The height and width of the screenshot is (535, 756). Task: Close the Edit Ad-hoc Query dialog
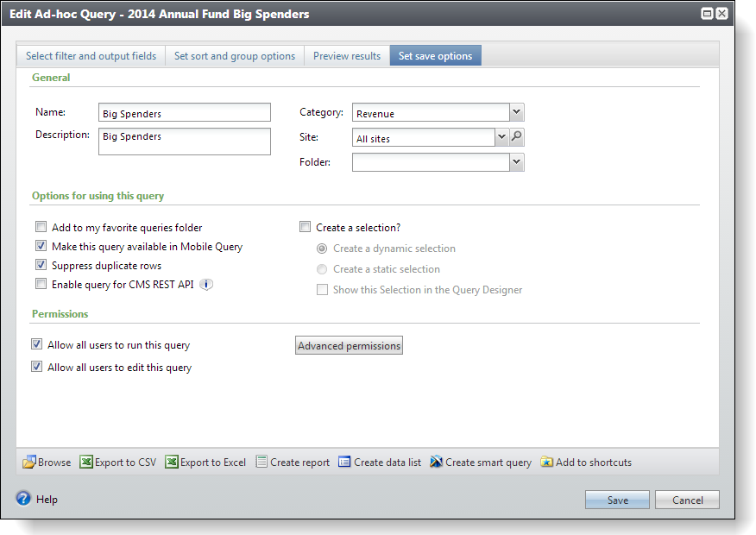(721, 14)
